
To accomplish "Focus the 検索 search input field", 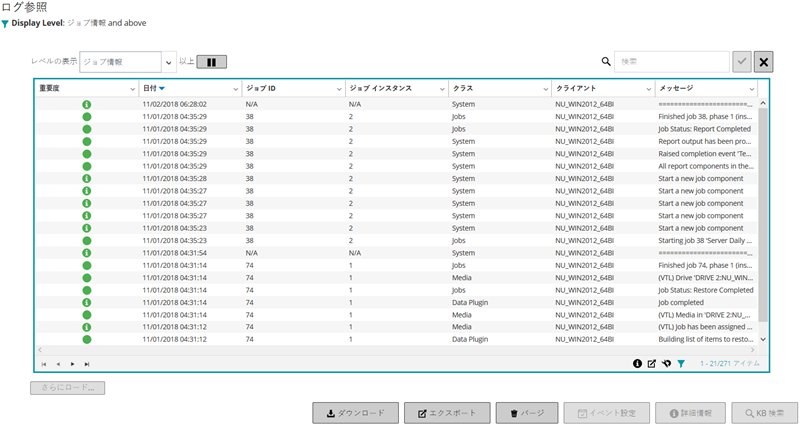I will pos(671,62).
